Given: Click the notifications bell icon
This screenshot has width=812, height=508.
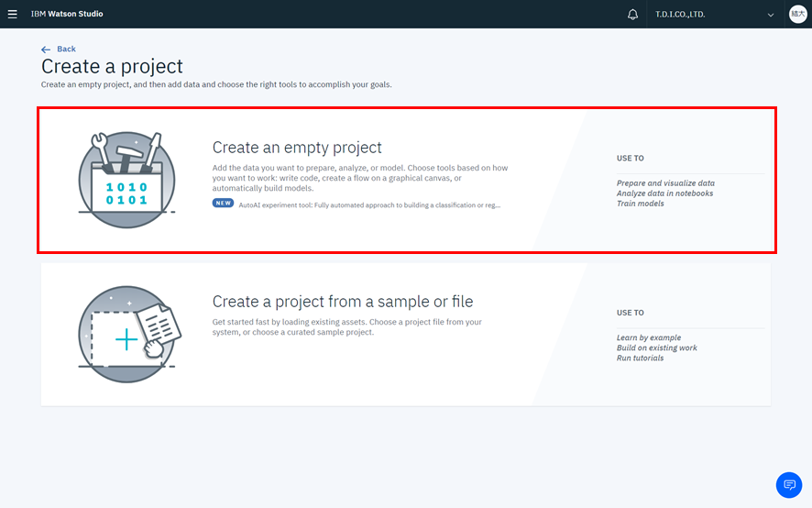Looking at the screenshot, I should [632, 15].
